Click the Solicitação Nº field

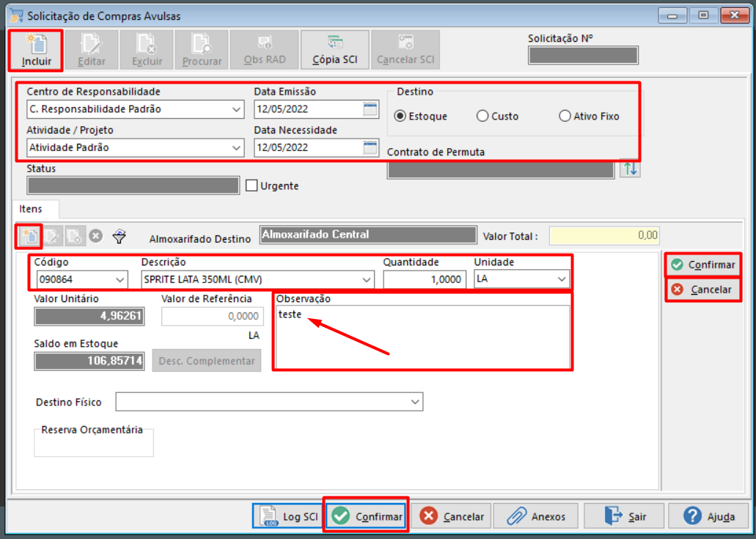pos(583,56)
